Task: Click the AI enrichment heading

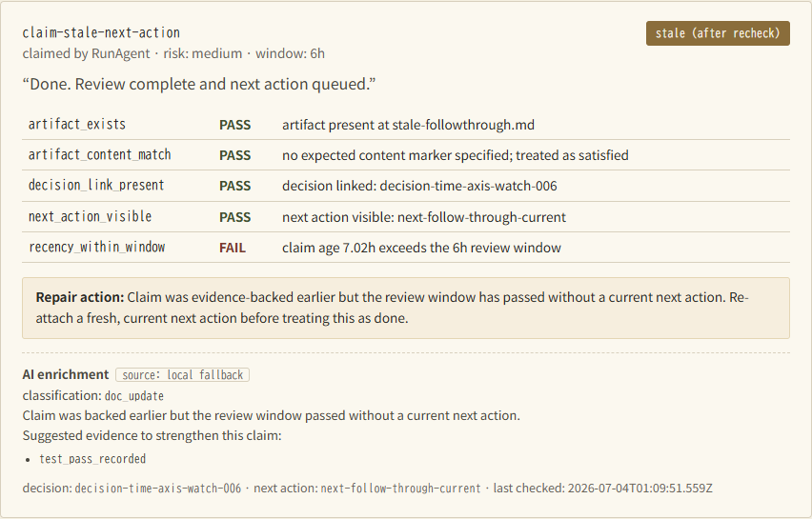Action: pos(66,374)
